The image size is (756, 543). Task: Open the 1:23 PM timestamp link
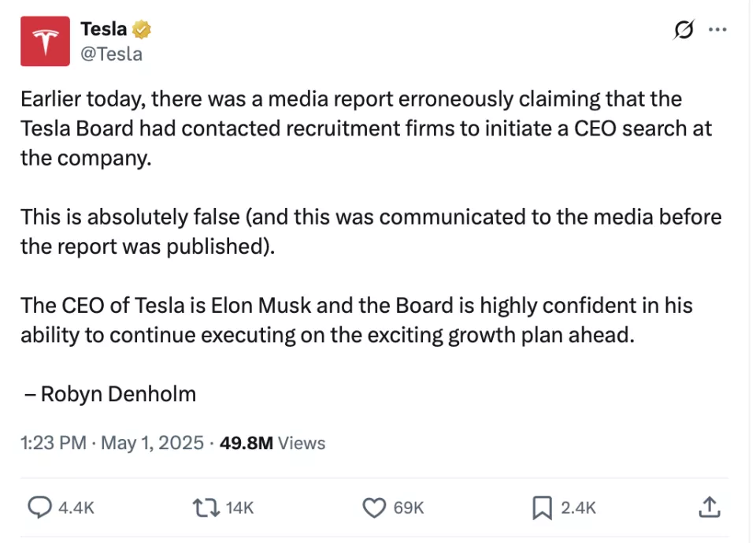[54, 443]
